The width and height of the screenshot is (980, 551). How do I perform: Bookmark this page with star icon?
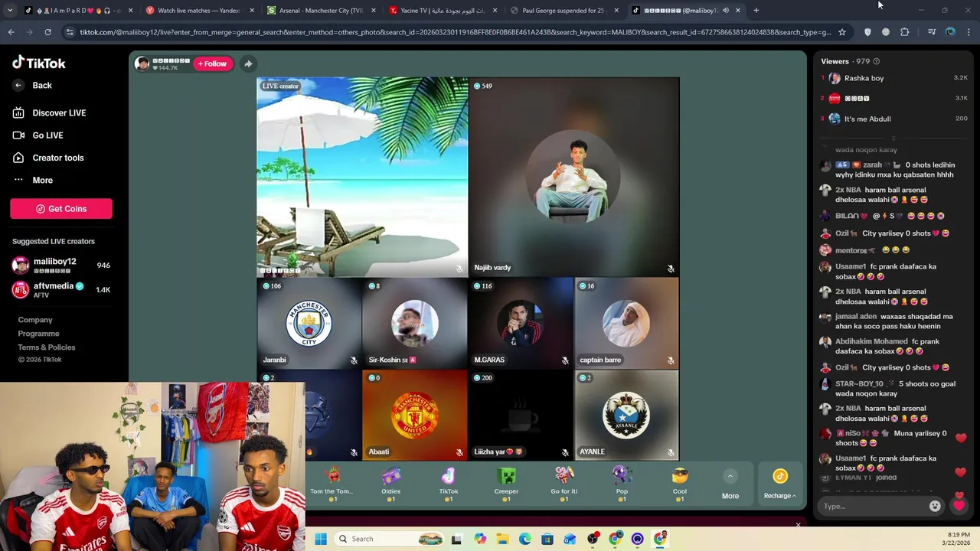(842, 32)
